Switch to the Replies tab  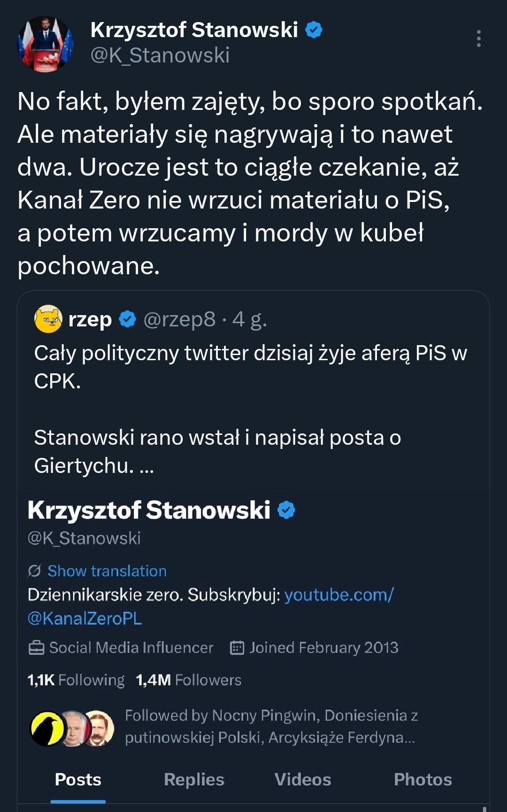tap(194, 780)
